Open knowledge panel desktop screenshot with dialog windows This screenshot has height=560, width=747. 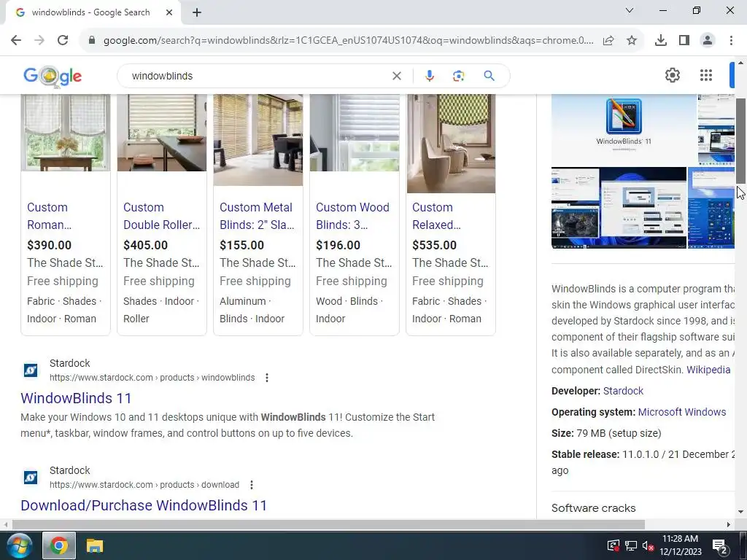[x=643, y=208]
